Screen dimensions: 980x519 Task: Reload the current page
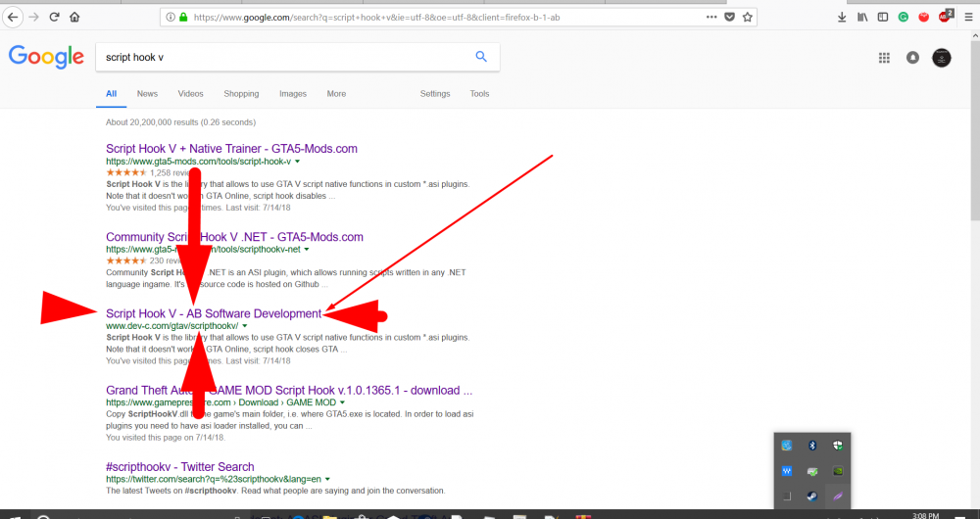click(x=54, y=18)
